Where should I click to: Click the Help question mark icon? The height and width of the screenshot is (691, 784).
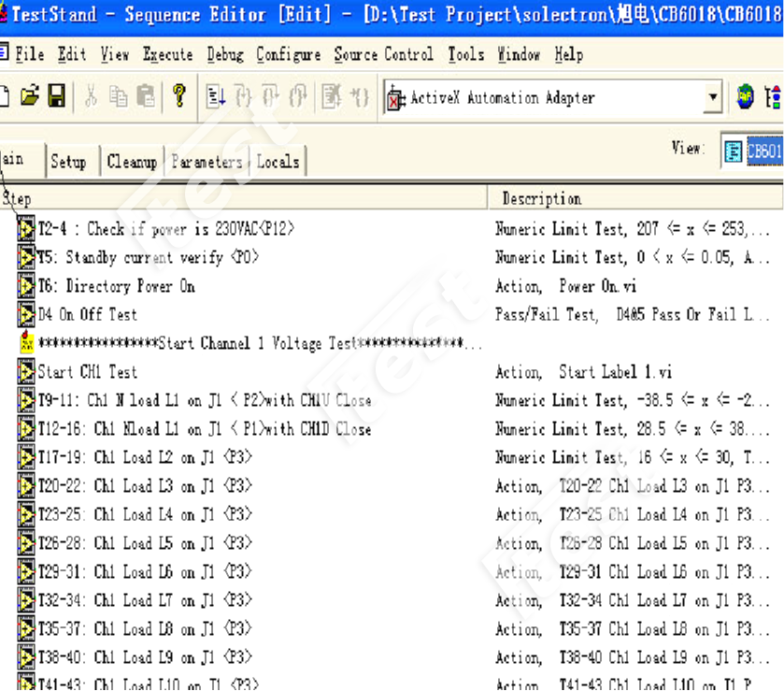point(179,96)
